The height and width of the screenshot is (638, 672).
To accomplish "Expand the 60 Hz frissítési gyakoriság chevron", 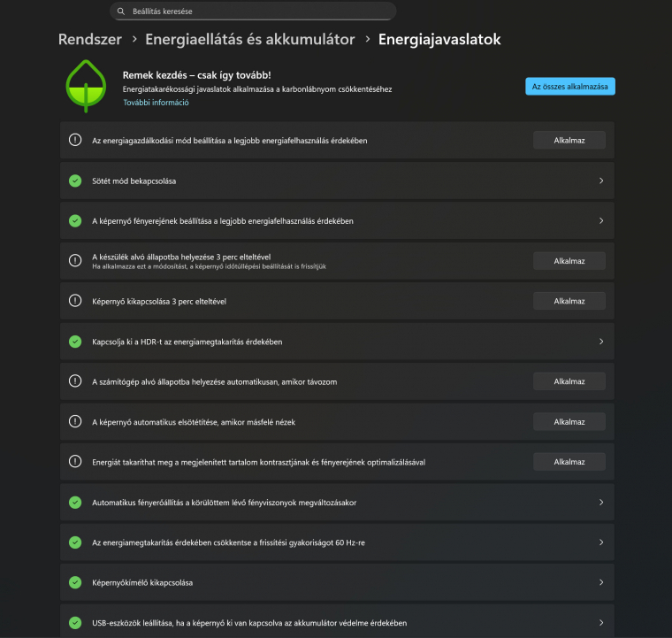I will pyautogui.click(x=601, y=542).
